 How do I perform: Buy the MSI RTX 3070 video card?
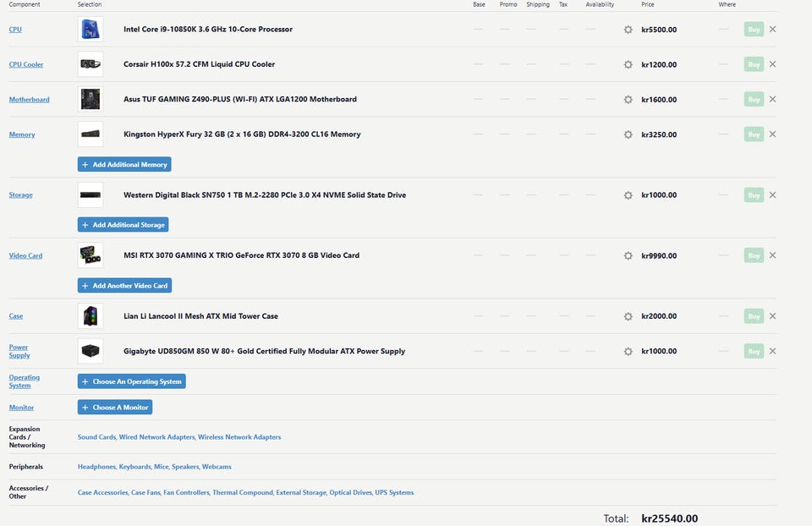tap(754, 255)
